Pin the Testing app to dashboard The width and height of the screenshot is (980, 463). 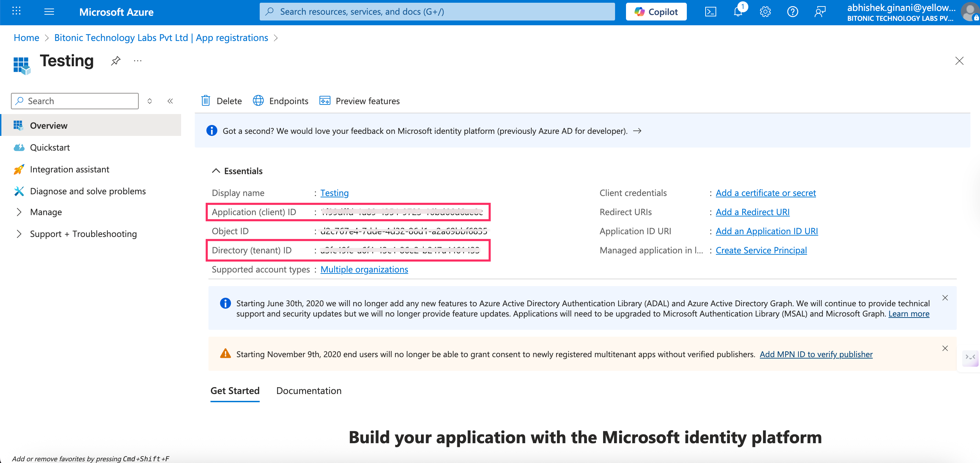click(x=115, y=61)
